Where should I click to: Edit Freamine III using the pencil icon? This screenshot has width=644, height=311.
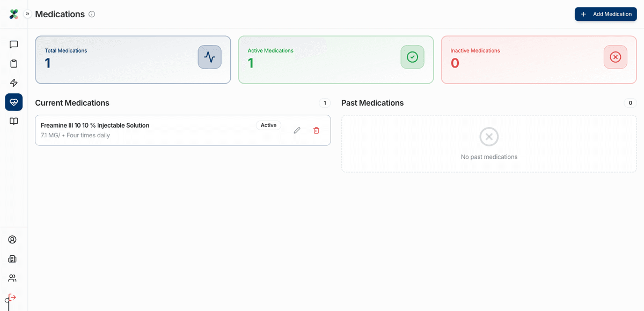(297, 130)
